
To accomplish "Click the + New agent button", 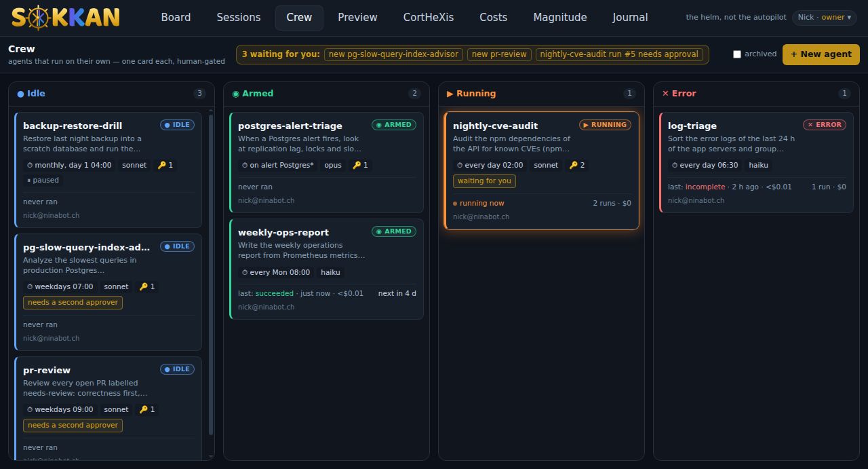I will point(821,54).
